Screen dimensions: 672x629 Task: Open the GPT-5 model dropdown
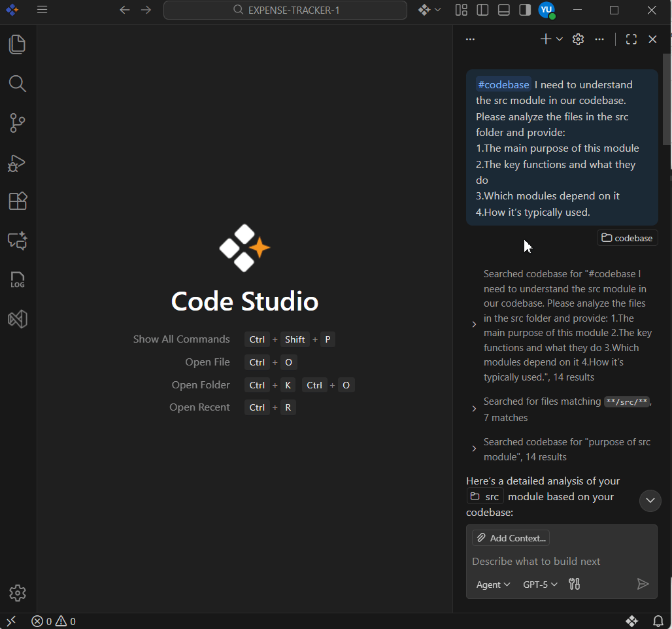[x=540, y=585]
